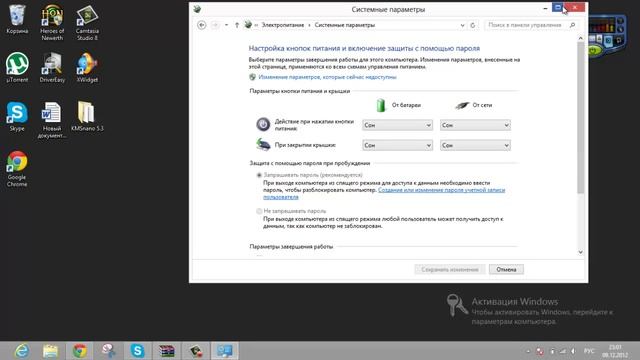Click the vertical scrollbar thumb
The image size is (640, 360).
point(580,118)
